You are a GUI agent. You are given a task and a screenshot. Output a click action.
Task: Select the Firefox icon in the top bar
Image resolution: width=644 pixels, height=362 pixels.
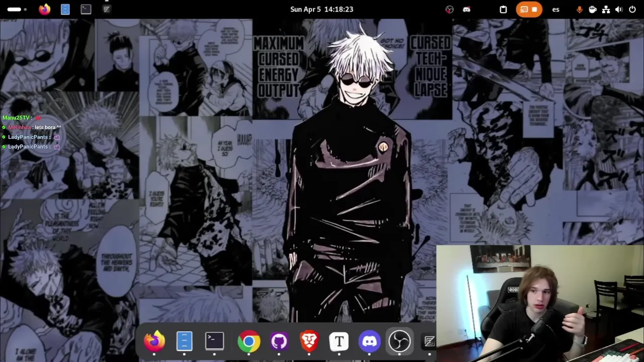pos(45,9)
